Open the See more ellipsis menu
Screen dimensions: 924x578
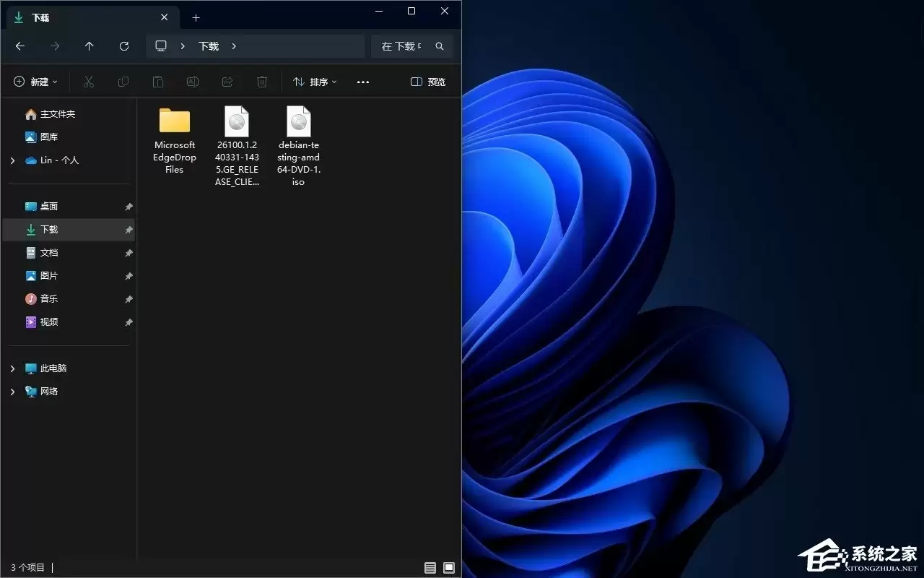click(362, 81)
